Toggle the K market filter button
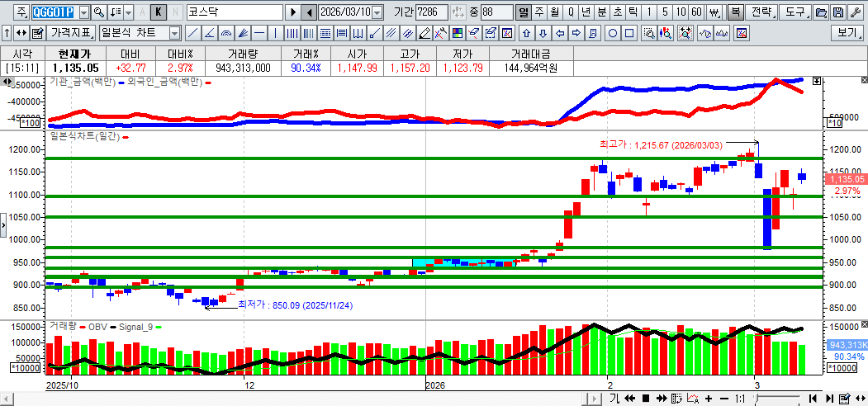868x406 pixels. click(x=159, y=12)
